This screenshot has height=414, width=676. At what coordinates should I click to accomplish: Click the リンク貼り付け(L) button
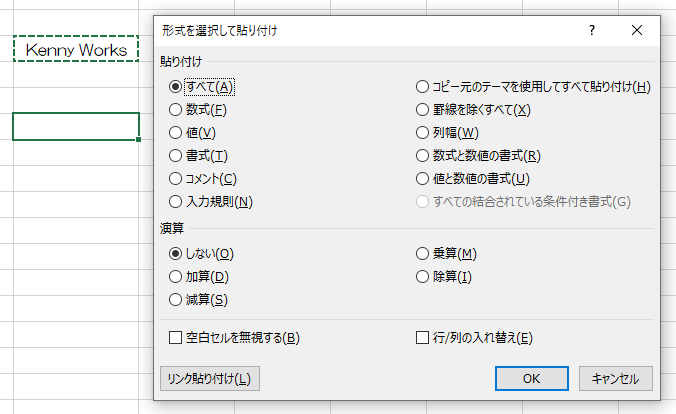point(210,378)
